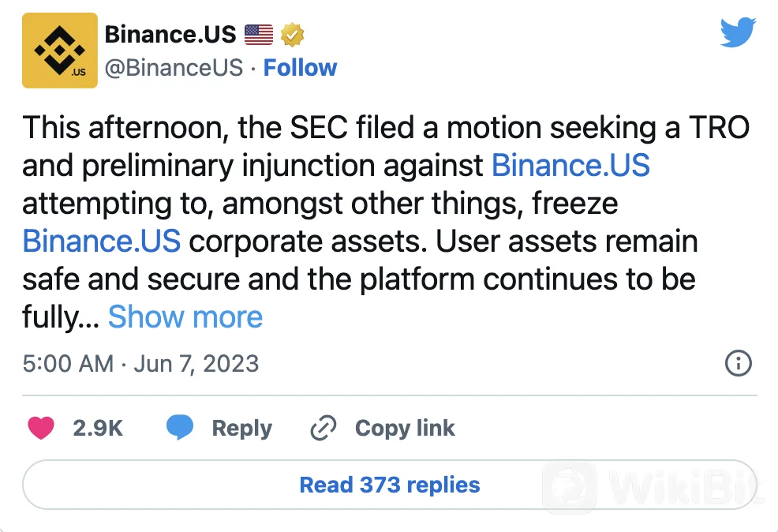Open the tweet info circle icon
Image resolution: width=778 pixels, height=532 pixels.
tap(738, 363)
